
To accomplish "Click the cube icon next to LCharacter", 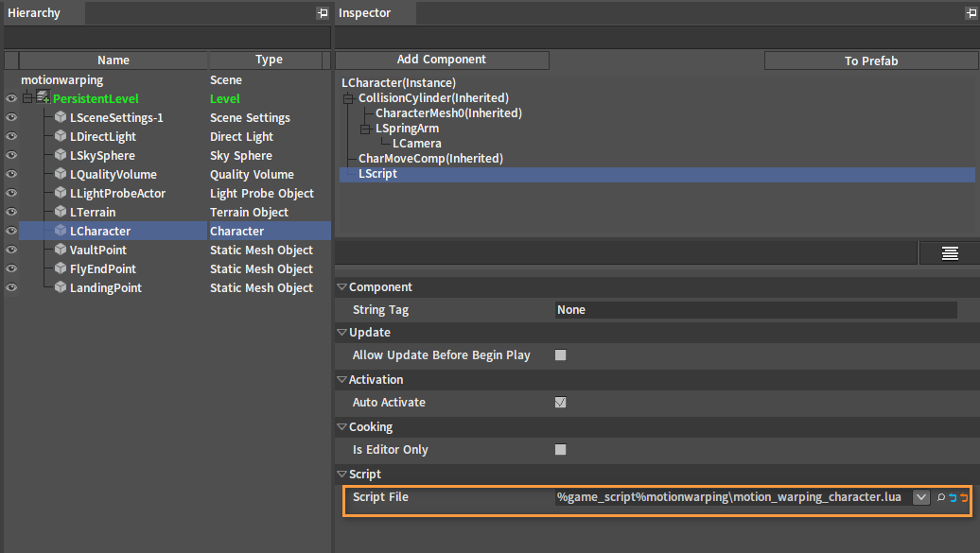I will 60,231.
